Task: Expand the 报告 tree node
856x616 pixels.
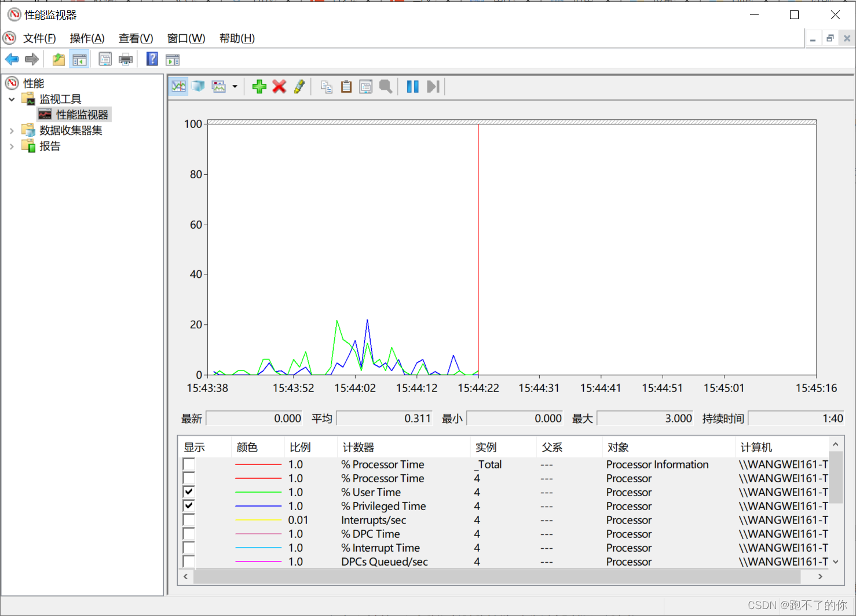Action: point(12,146)
